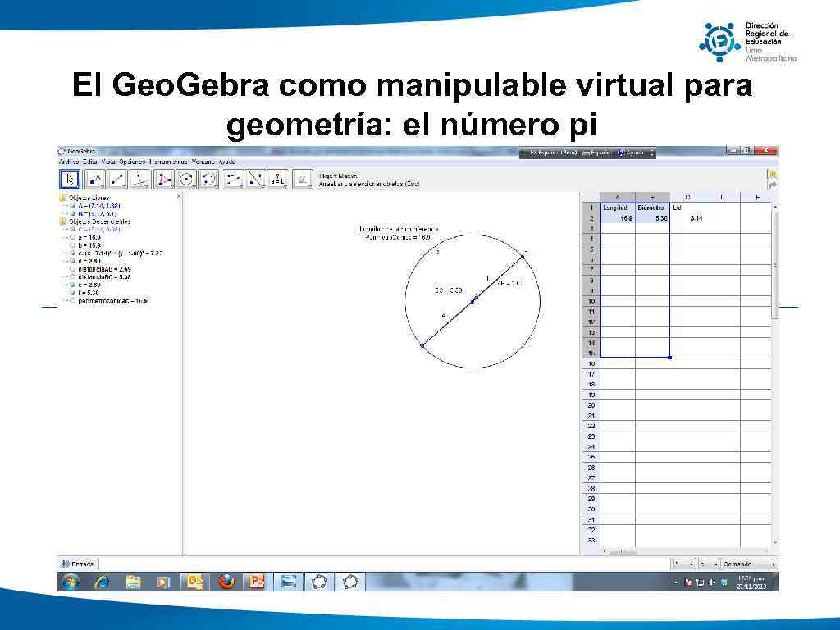Viewport: 840px width, 630px height.
Task: Select spreadsheet cell with value 5.38
Action: 652,218
